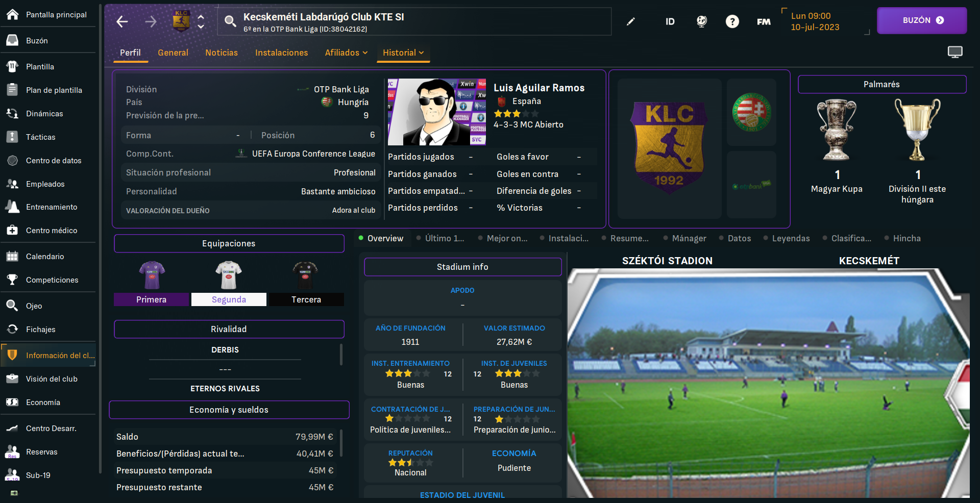
Task: Open the Noticias tab
Action: [x=222, y=53]
